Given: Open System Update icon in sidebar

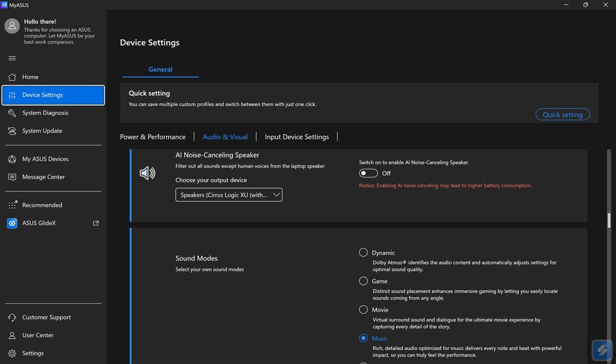Looking at the screenshot, I should (x=12, y=131).
